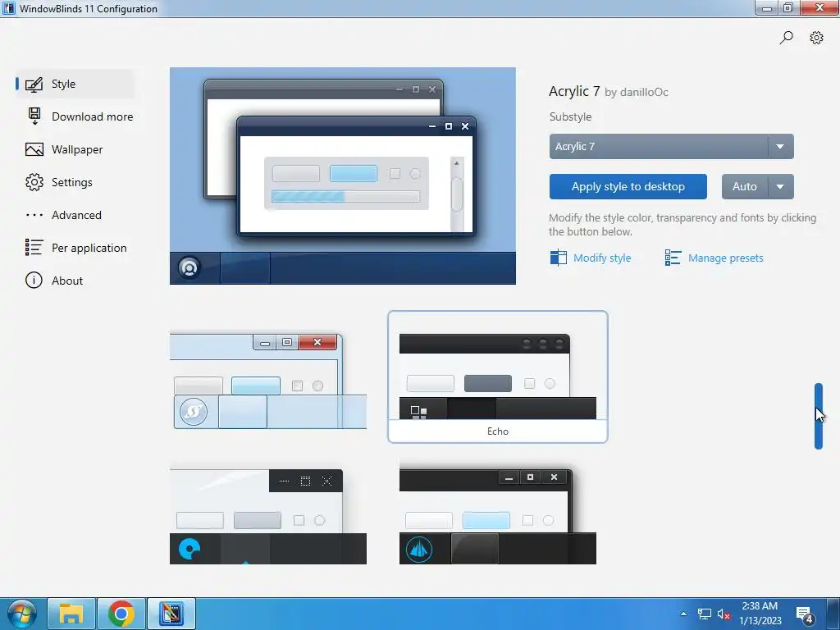Image resolution: width=840 pixels, height=630 pixels.
Task: Click the Manage presets icon
Action: (673, 258)
